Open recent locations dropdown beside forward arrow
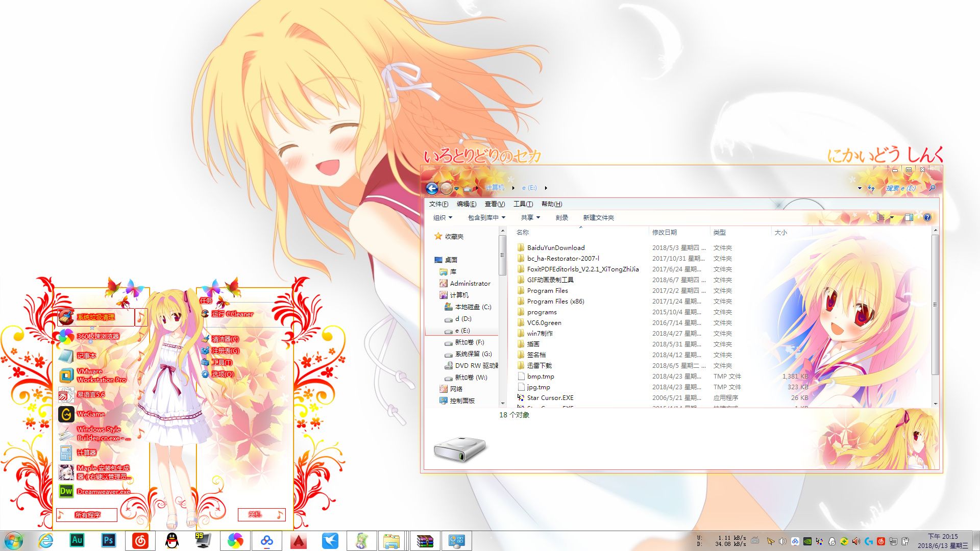The image size is (980, 551). [x=456, y=188]
